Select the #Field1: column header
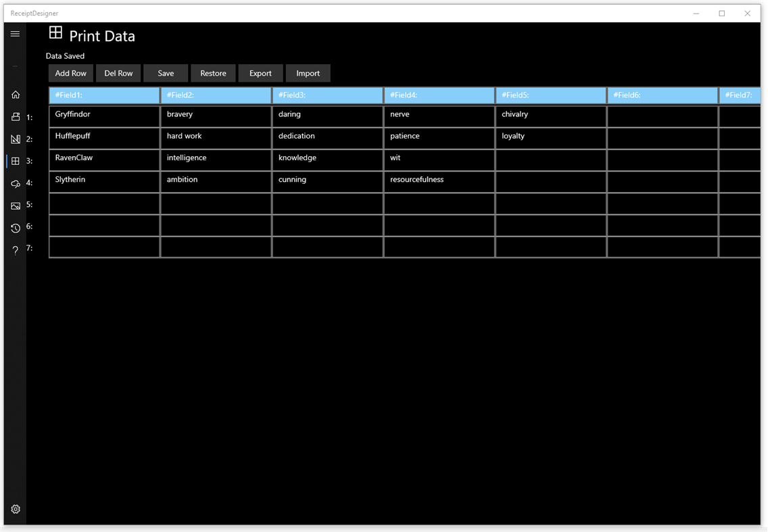 coord(103,95)
